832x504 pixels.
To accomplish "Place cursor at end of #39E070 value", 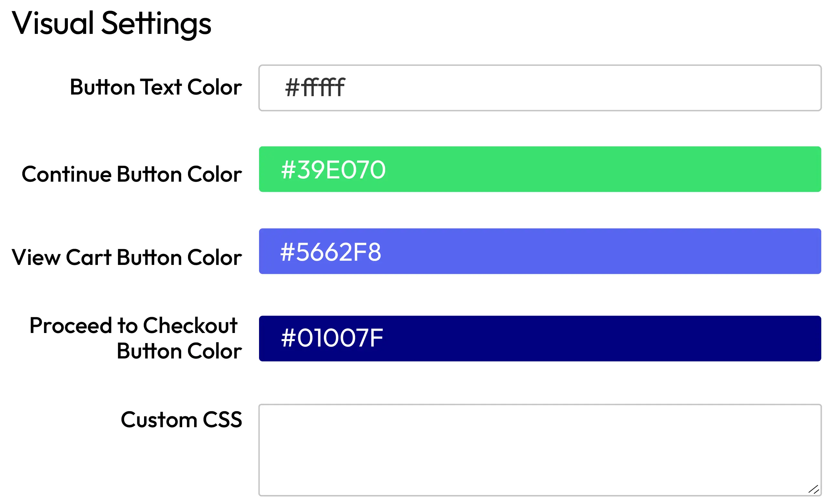I will [x=386, y=169].
